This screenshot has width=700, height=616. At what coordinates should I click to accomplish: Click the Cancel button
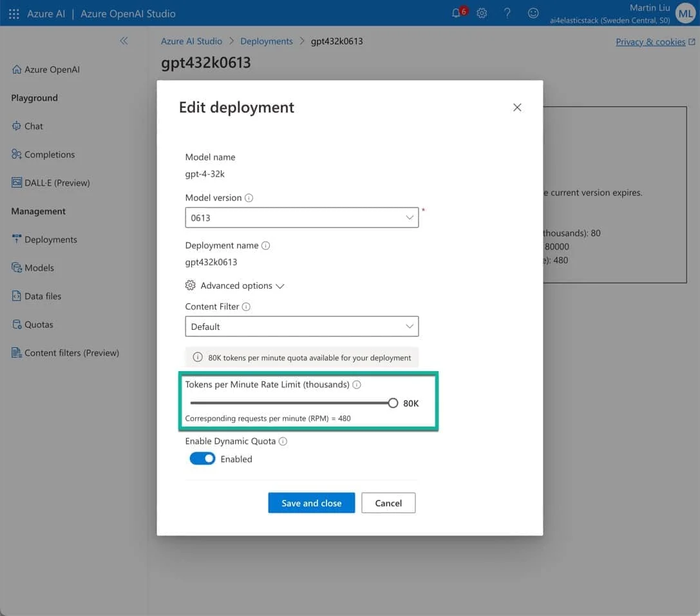point(388,503)
